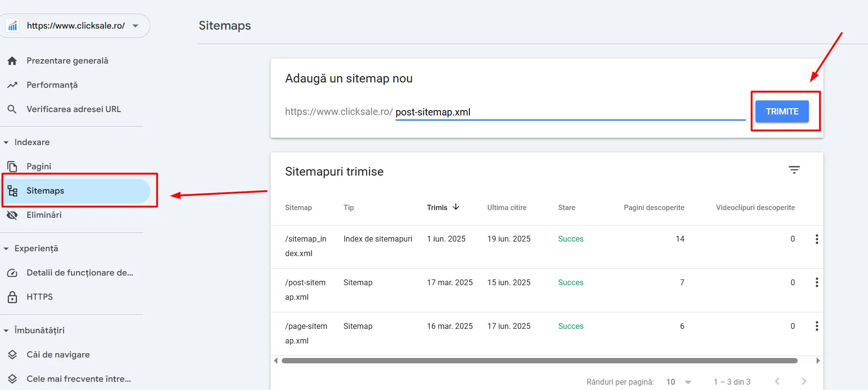The height and width of the screenshot is (390, 868).
Task: Open the Pagini menu item
Action: (39, 166)
